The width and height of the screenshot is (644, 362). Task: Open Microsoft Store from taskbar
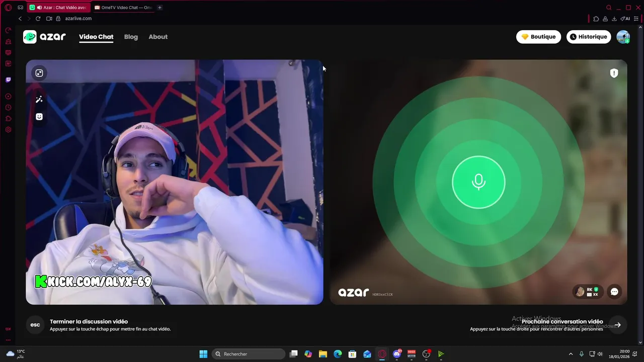click(353, 354)
